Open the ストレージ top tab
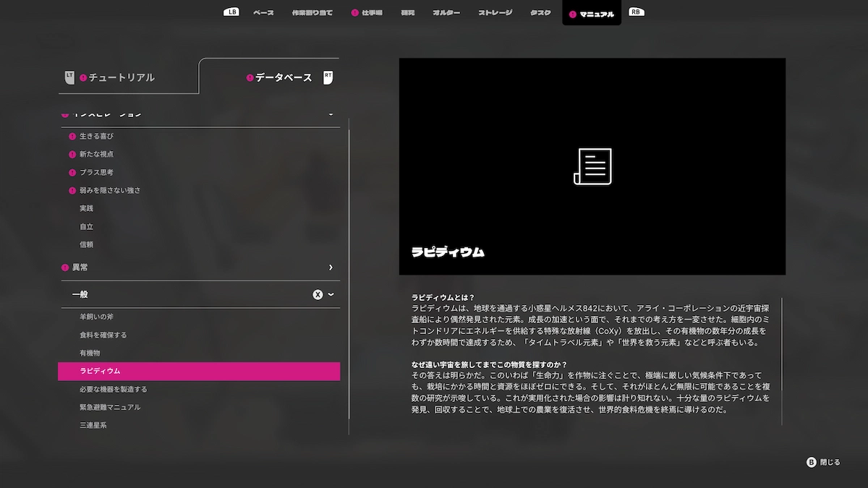The image size is (868, 488). click(x=495, y=13)
